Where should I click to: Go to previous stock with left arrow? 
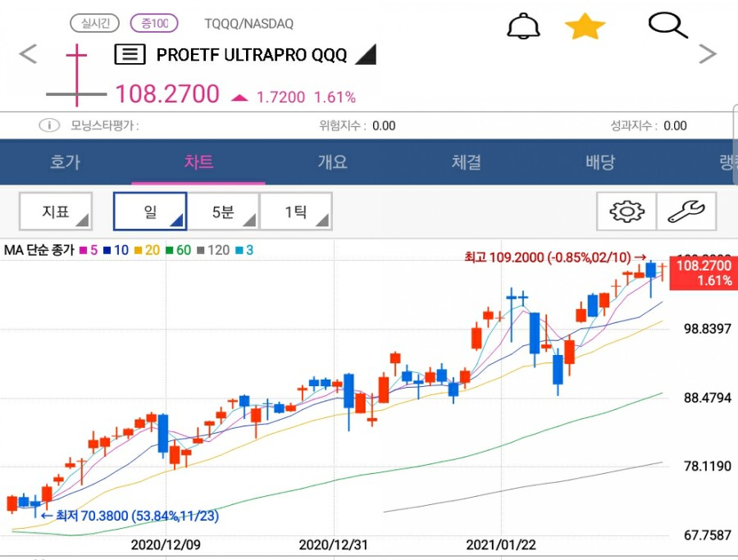(x=28, y=53)
